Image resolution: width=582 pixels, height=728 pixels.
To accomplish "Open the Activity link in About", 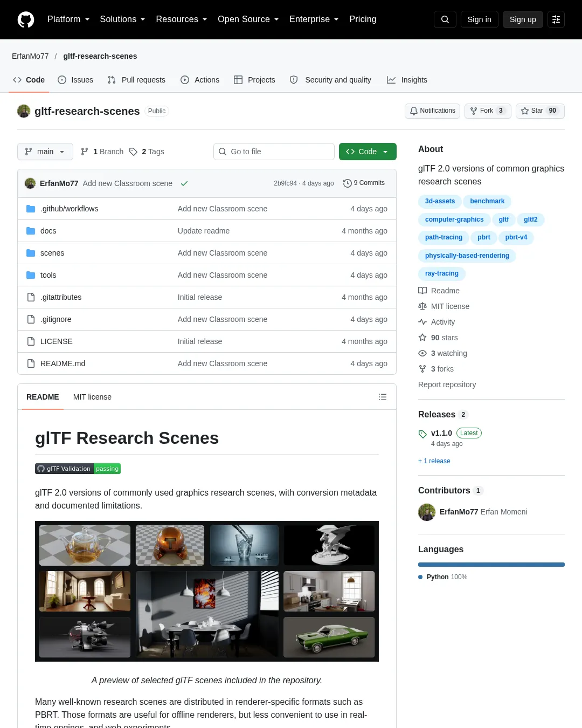I will [437, 322].
